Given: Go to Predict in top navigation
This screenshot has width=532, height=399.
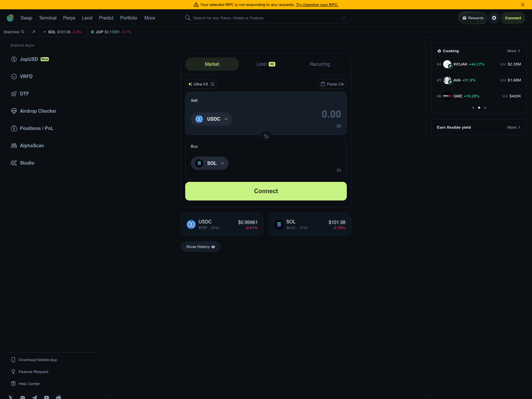Looking at the screenshot, I should pyautogui.click(x=106, y=18).
